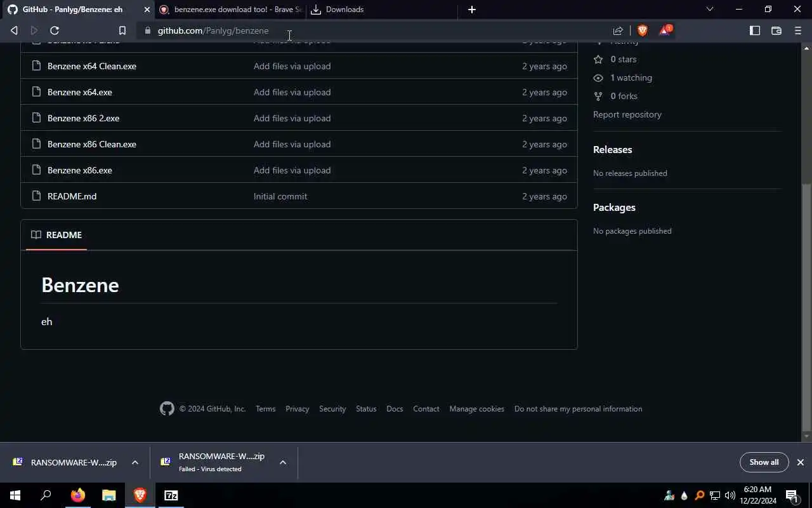Open the Initial commit message link
This screenshot has height=508, width=812.
pos(280,196)
